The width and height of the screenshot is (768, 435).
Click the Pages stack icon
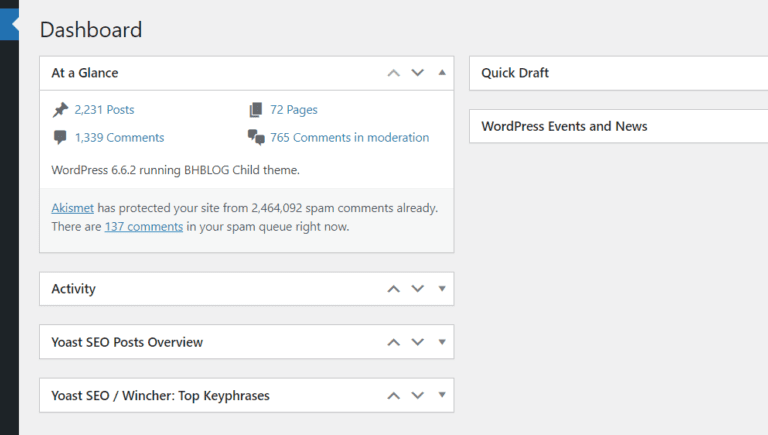[256, 110]
